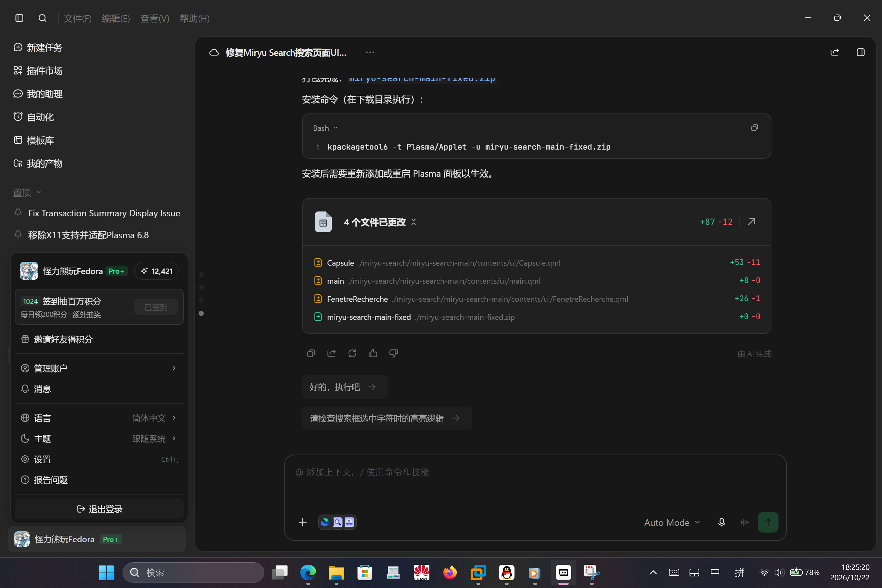Open the 编辑(E) menu
The width and height of the screenshot is (882, 588).
[x=116, y=18]
